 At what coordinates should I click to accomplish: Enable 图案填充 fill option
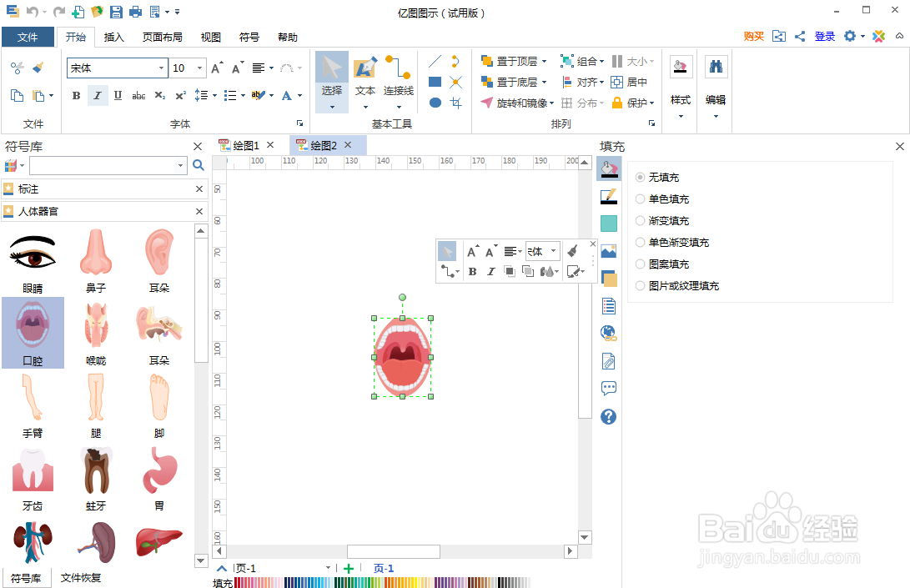point(641,264)
